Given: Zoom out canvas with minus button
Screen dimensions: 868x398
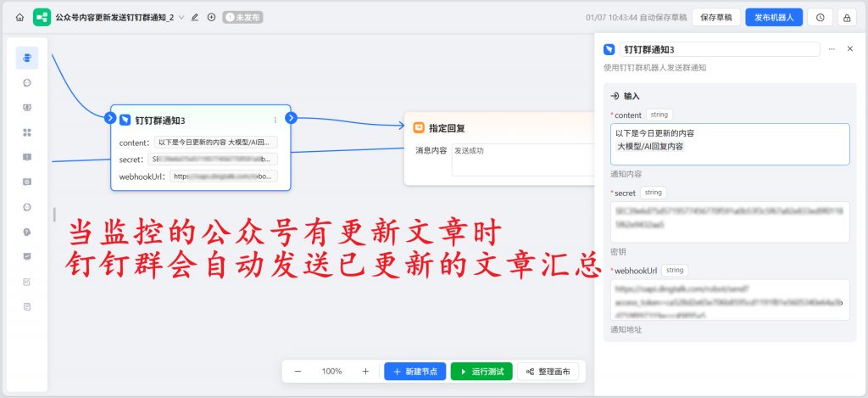Looking at the screenshot, I should click(298, 372).
